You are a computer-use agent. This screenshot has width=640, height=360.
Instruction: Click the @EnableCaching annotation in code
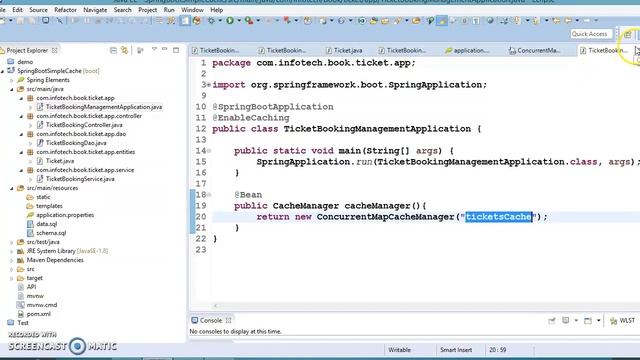click(x=251, y=118)
